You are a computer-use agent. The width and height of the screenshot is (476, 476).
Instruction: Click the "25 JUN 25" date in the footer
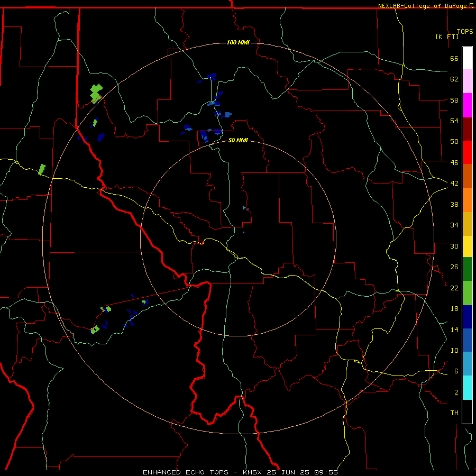point(289,472)
